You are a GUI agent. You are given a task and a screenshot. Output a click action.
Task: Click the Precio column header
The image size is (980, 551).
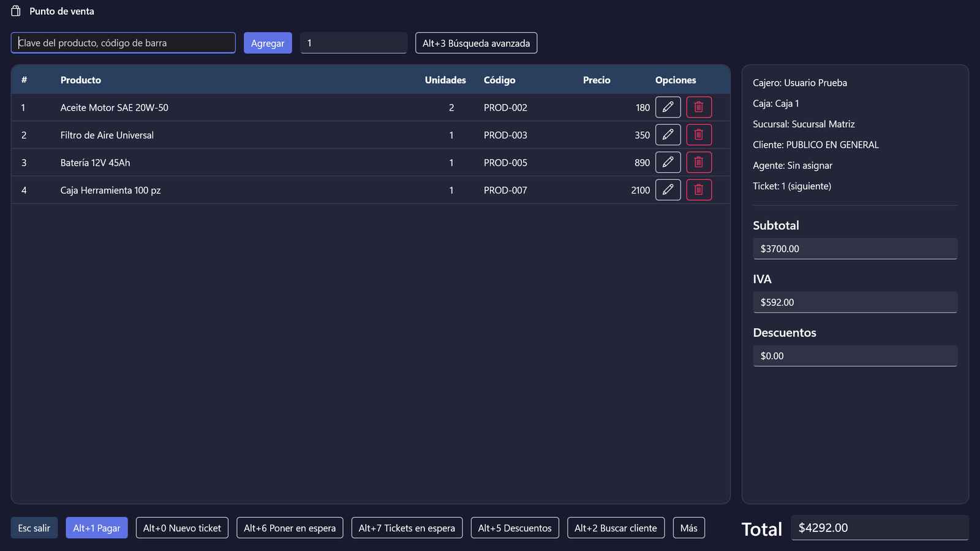[597, 80]
